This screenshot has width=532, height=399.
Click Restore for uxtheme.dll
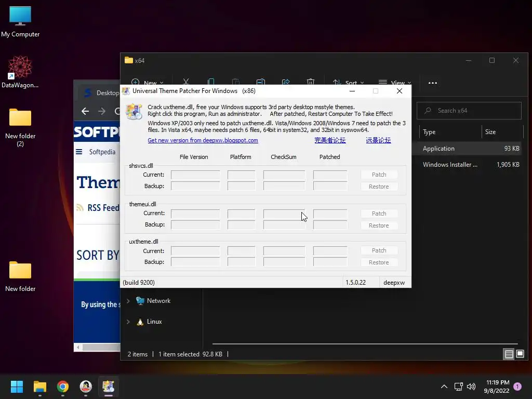point(379,262)
